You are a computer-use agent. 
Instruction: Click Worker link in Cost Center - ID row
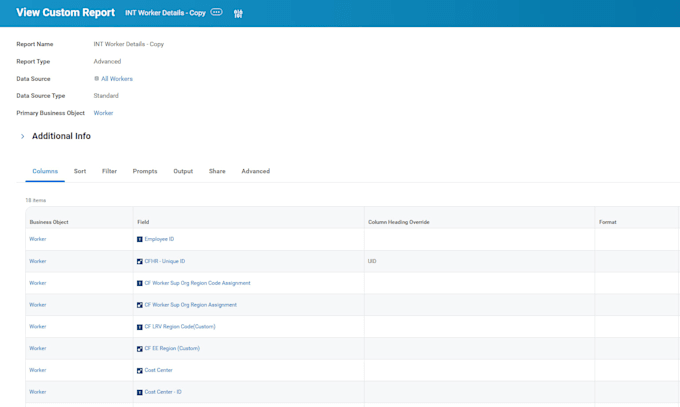click(38, 392)
